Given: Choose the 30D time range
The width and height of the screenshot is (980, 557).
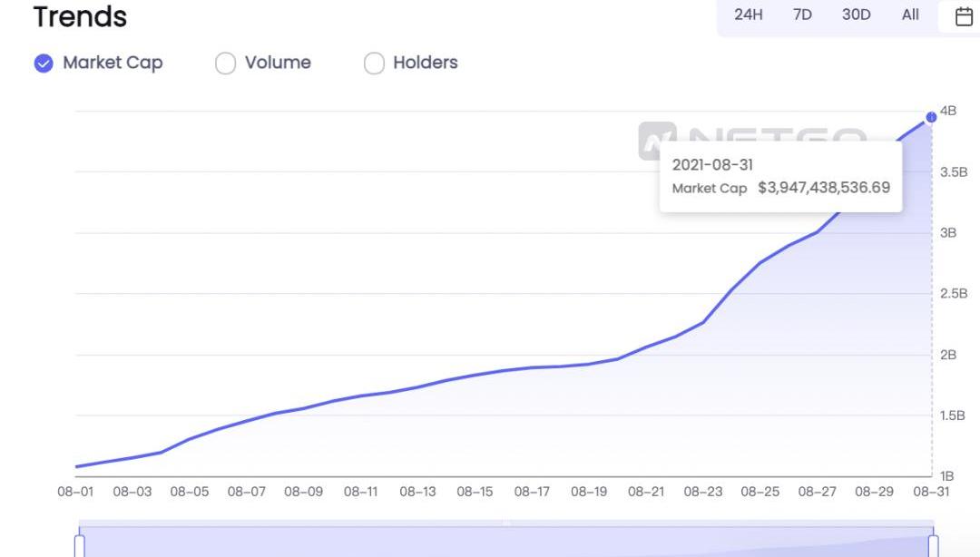Looking at the screenshot, I should (856, 15).
